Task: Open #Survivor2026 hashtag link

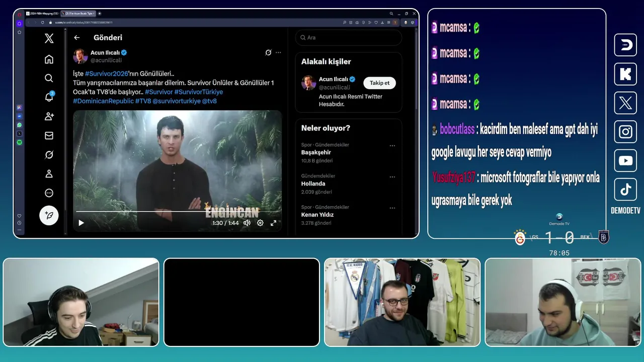Action: click(107, 73)
